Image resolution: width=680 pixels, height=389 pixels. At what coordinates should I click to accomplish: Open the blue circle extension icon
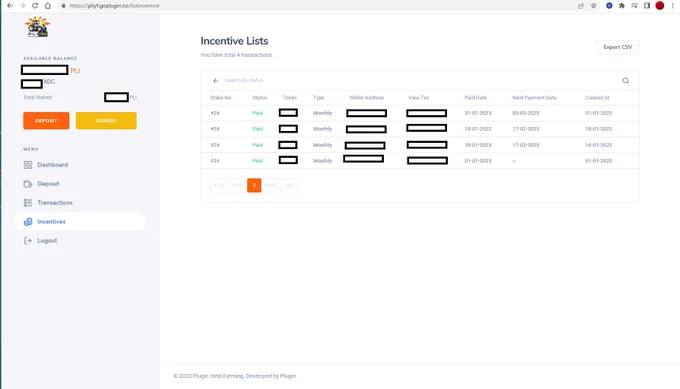[x=609, y=6]
